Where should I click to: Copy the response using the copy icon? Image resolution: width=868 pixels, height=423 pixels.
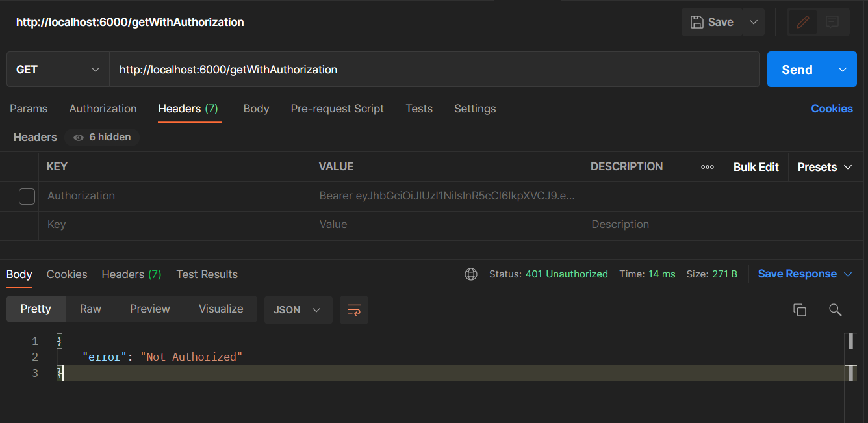pos(800,310)
